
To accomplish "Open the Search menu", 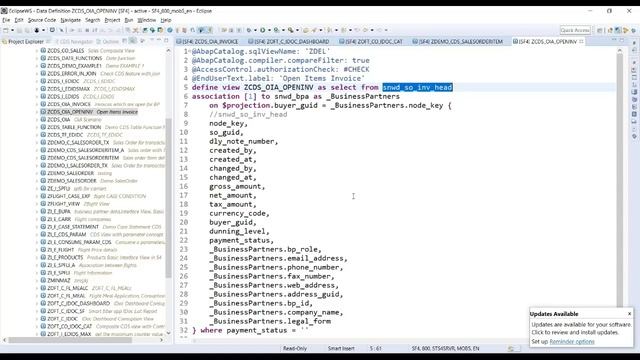I will [x=93, y=20].
